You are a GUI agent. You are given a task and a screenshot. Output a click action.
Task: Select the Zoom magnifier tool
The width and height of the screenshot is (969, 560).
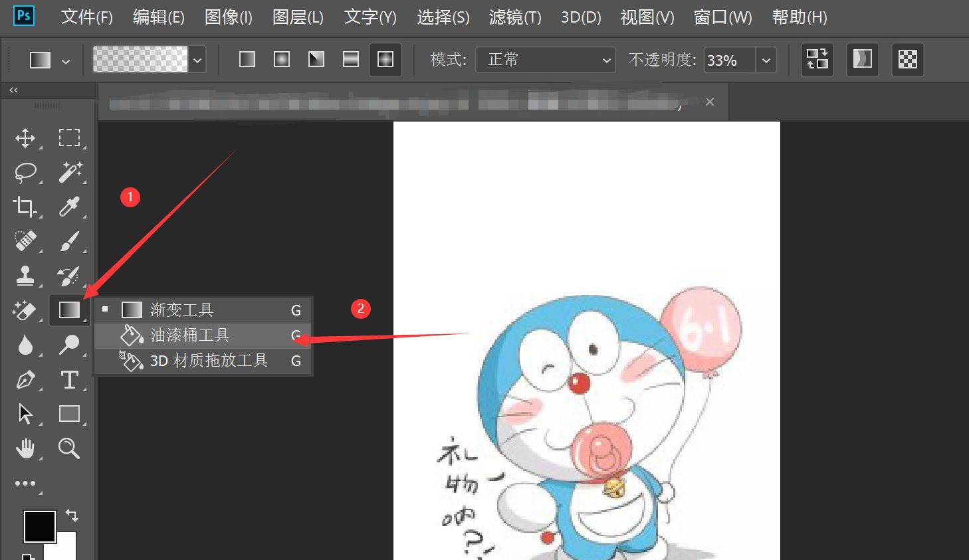click(69, 448)
